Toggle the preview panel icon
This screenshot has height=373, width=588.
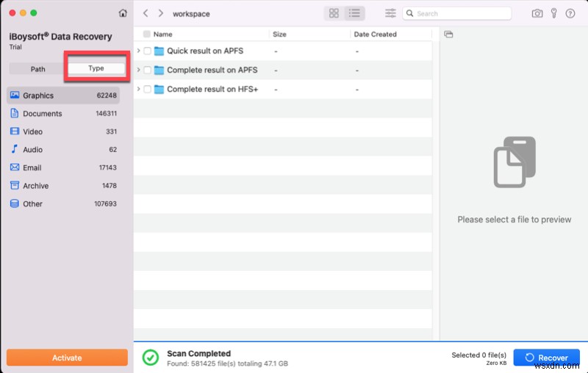[x=448, y=34]
